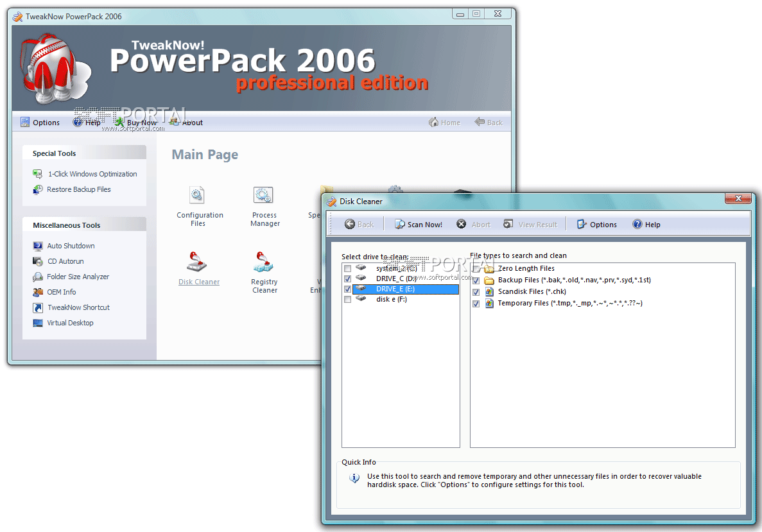Check the disk e (F:) checkbox
The image size is (762, 532).
[347, 300]
